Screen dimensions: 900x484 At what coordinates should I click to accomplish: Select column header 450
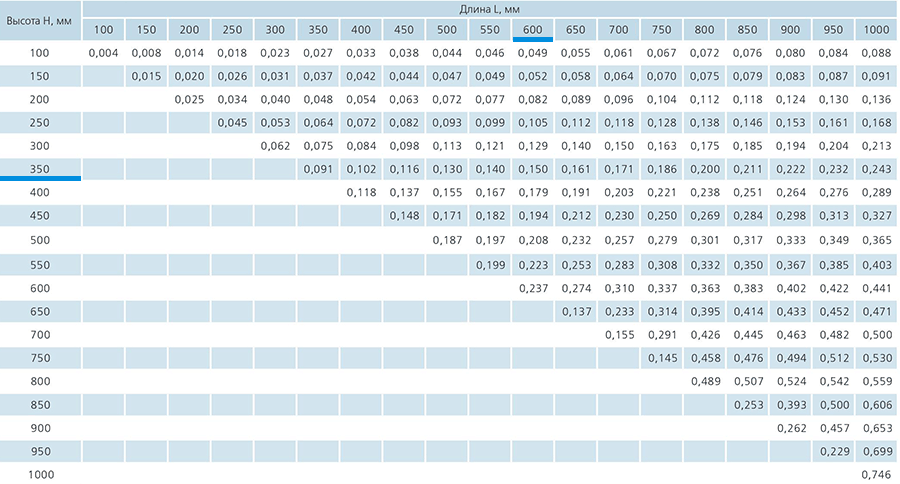(x=404, y=30)
